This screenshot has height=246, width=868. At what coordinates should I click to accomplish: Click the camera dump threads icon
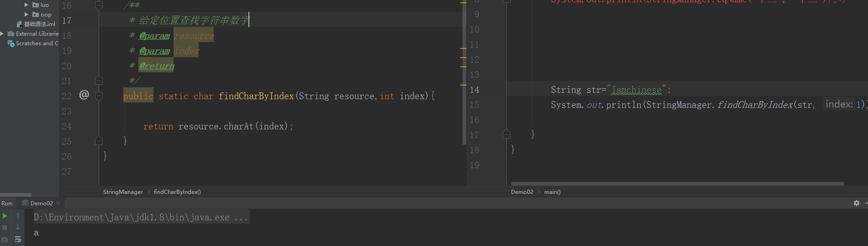[5, 240]
